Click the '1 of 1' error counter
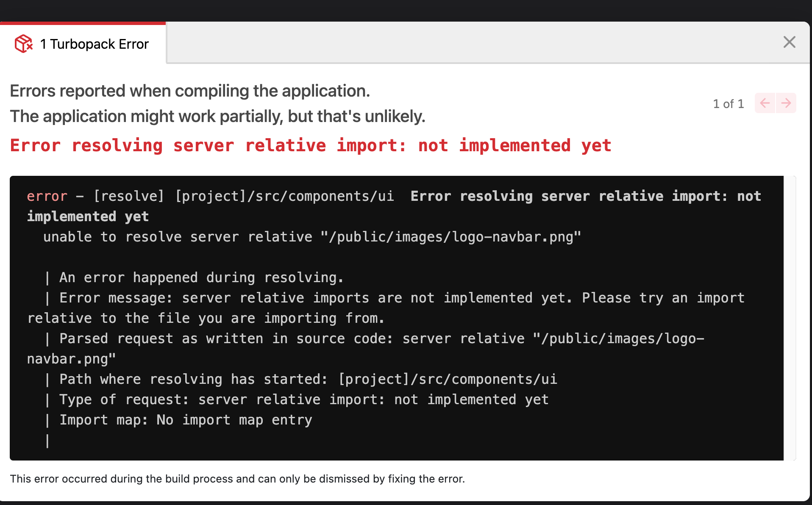Viewport: 812px width, 505px height. pyautogui.click(x=729, y=104)
